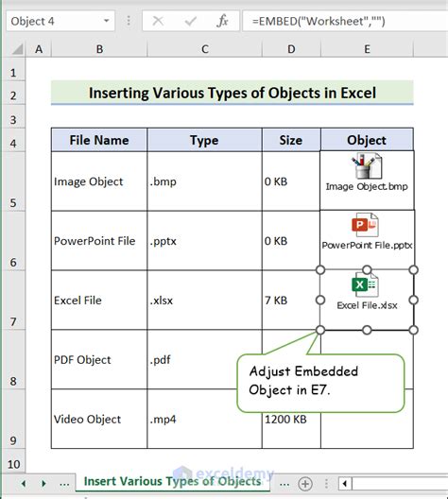This screenshot has height=499, width=448.
Task: Add a new sheet with the plus icon
Action: point(305,484)
